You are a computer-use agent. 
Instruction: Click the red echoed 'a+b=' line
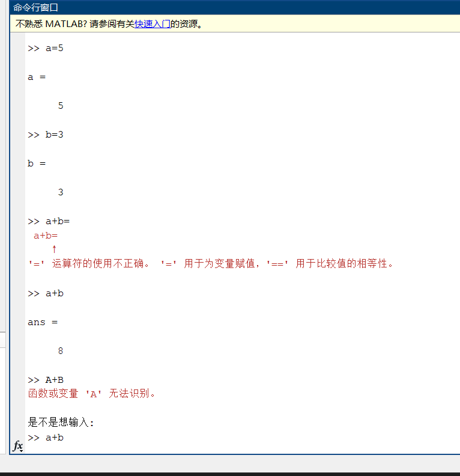pos(46,236)
